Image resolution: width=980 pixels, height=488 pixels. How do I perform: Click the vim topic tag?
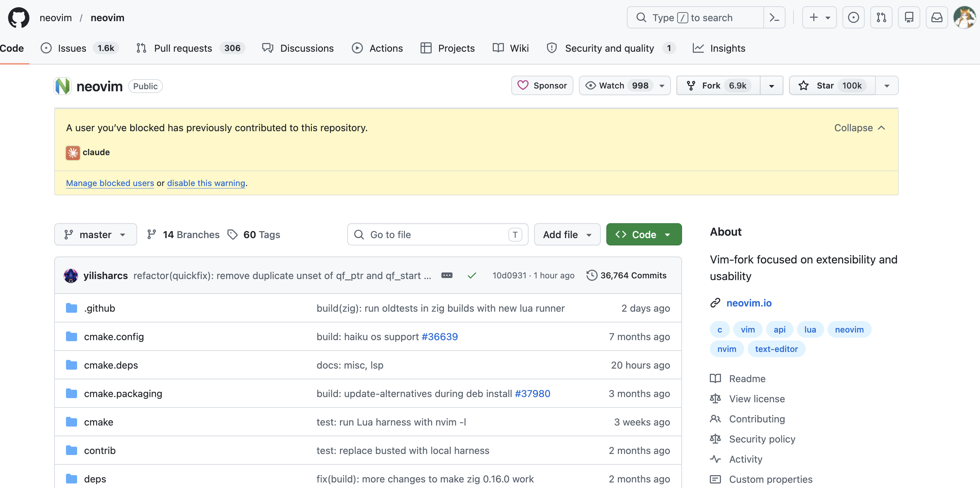tap(748, 329)
